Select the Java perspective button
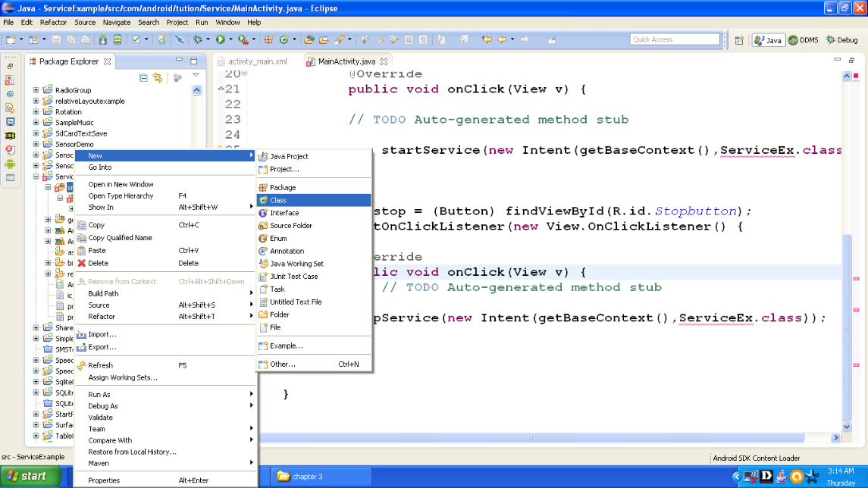 pyautogui.click(x=768, y=40)
